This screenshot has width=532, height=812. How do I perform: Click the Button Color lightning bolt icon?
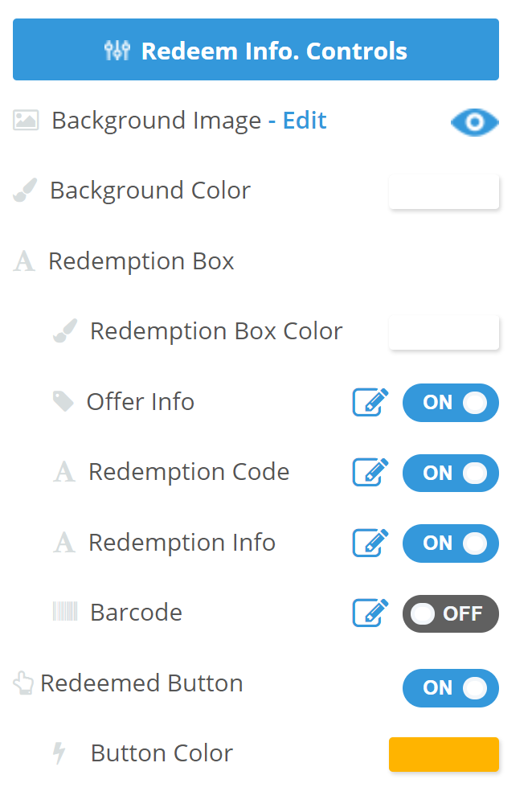[x=59, y=753]
